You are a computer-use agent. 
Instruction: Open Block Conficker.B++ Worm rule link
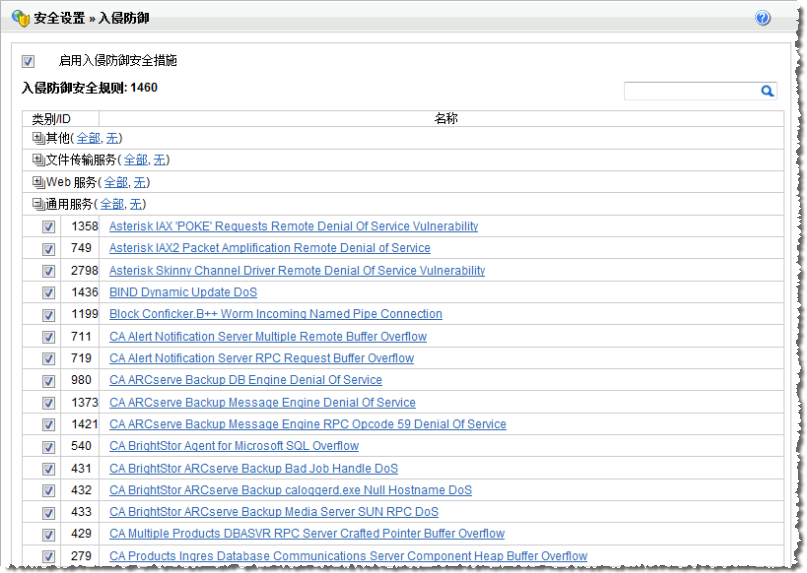tap(275, 314)
